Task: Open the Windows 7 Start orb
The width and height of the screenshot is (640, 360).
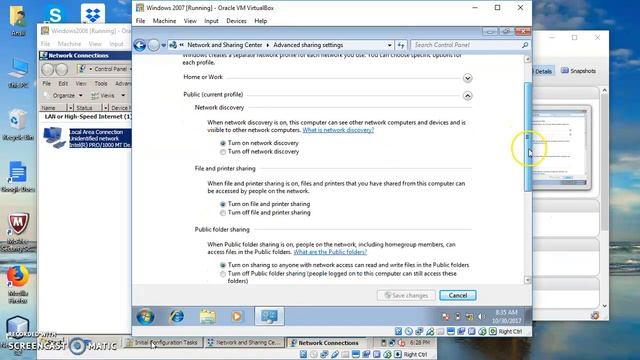Action: [145, 316]
